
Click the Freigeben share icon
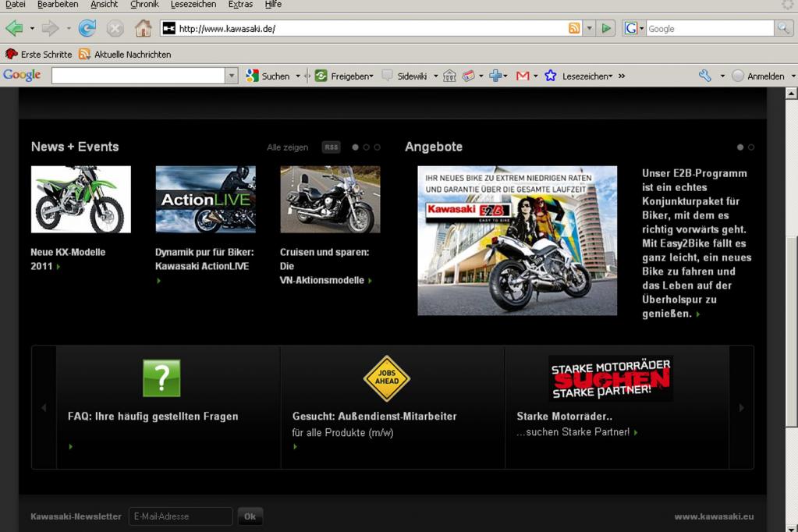[x=321, y=76]
